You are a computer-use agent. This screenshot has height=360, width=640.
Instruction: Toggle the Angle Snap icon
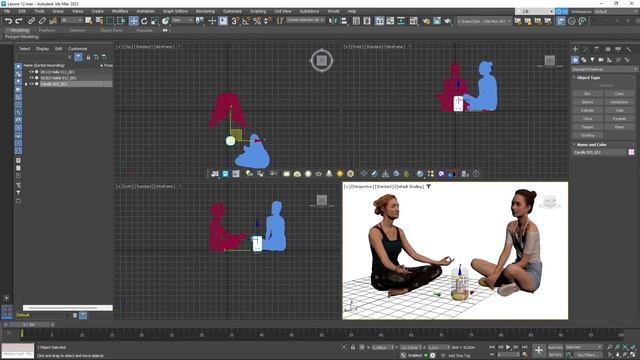click(x=246, y=21)
